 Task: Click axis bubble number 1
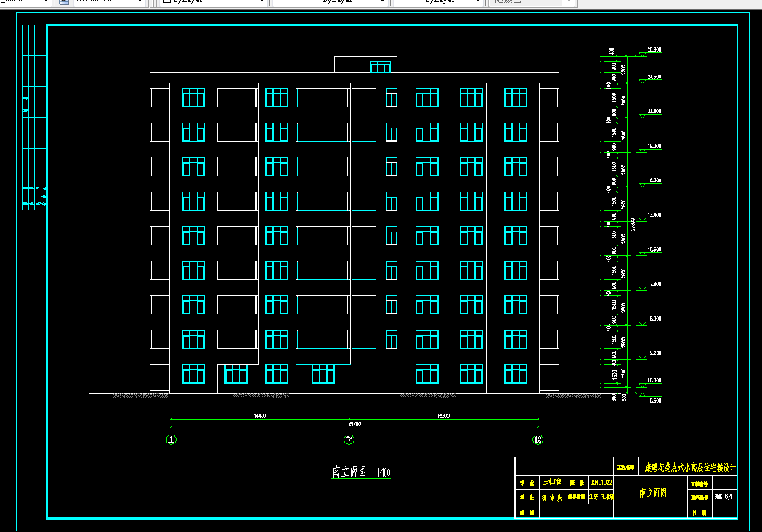171,440
